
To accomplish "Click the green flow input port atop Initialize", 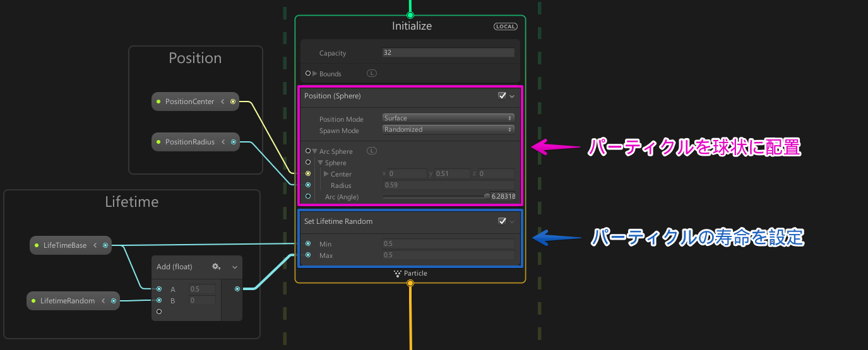I will coord(410,15).
